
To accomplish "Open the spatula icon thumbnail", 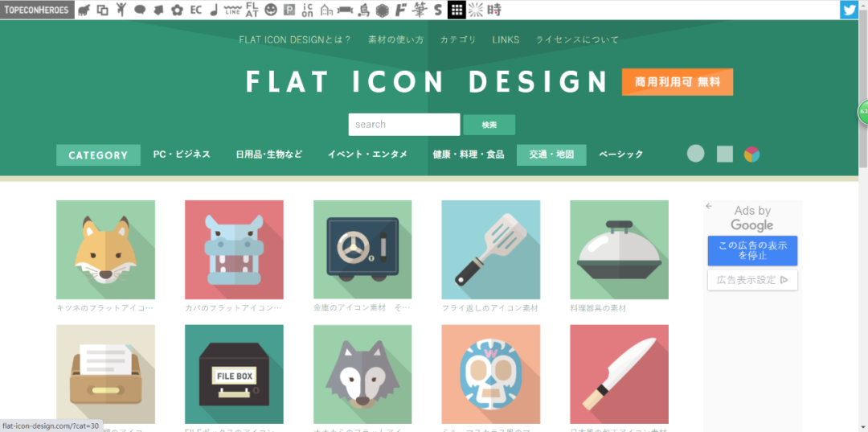I will [491, 249].
